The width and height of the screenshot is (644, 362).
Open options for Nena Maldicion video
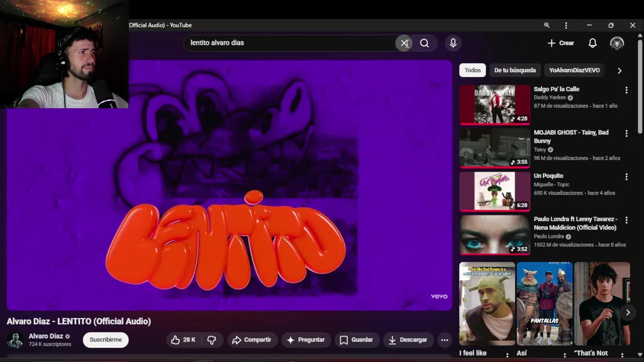coord(626,220)
